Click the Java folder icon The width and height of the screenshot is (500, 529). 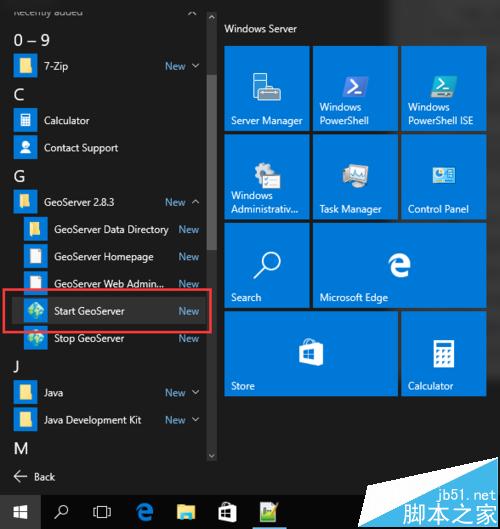tap(25, 392)
